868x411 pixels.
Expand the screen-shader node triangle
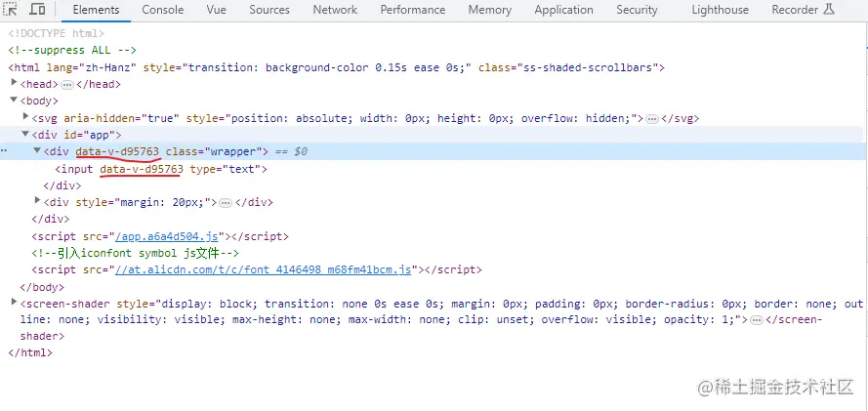point(14,302)
